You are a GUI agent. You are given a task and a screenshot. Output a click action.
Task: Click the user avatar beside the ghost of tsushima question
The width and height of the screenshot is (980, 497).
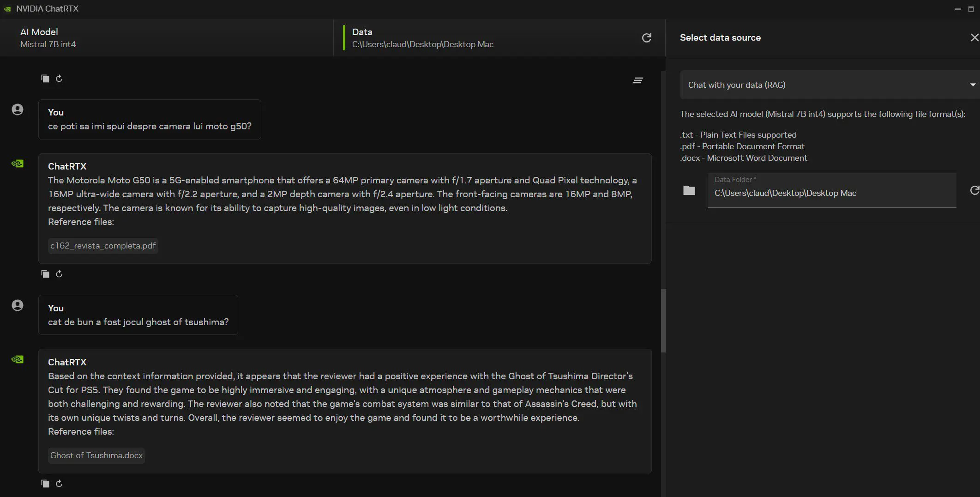(18, 305)
